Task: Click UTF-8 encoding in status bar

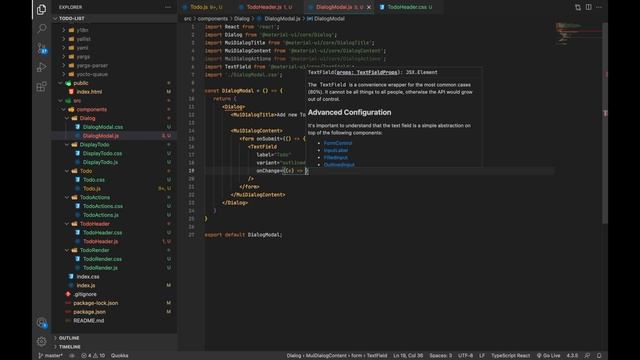Action: tap(465, 356)
